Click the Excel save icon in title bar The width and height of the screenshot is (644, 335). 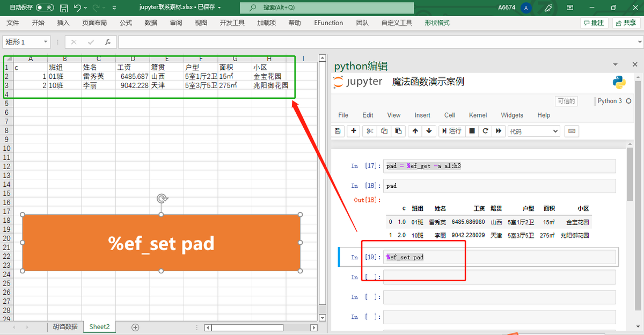[64, 8]
